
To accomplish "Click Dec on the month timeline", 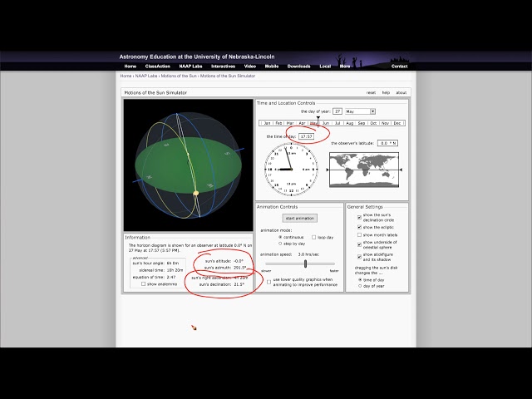I will tap(397, 123).
